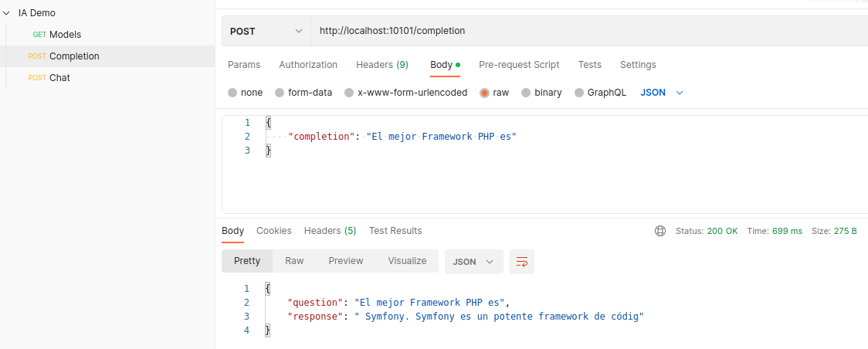This screenshot has height=349, width=868.
Task: Show response Cookies tab
Action: pos(274,231)
